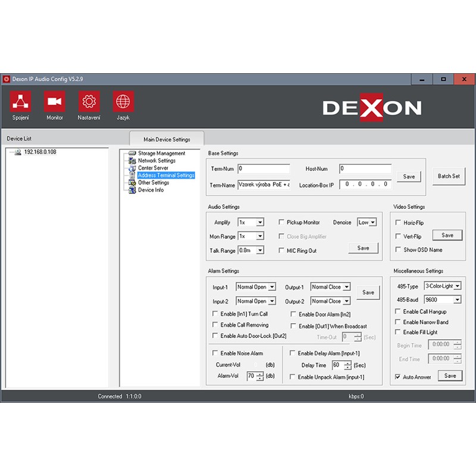Increase the Alarm-Vol spinner value

(260, 374)
